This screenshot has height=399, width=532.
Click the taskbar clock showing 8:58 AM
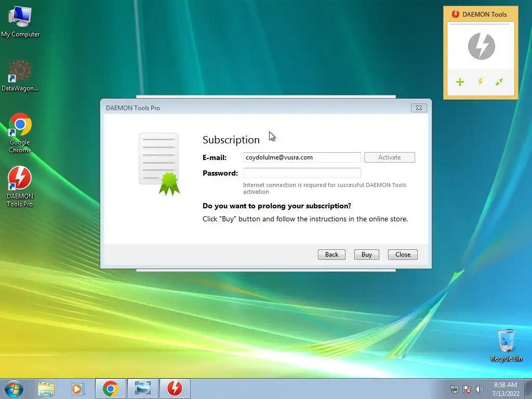(x=506, y=389)
